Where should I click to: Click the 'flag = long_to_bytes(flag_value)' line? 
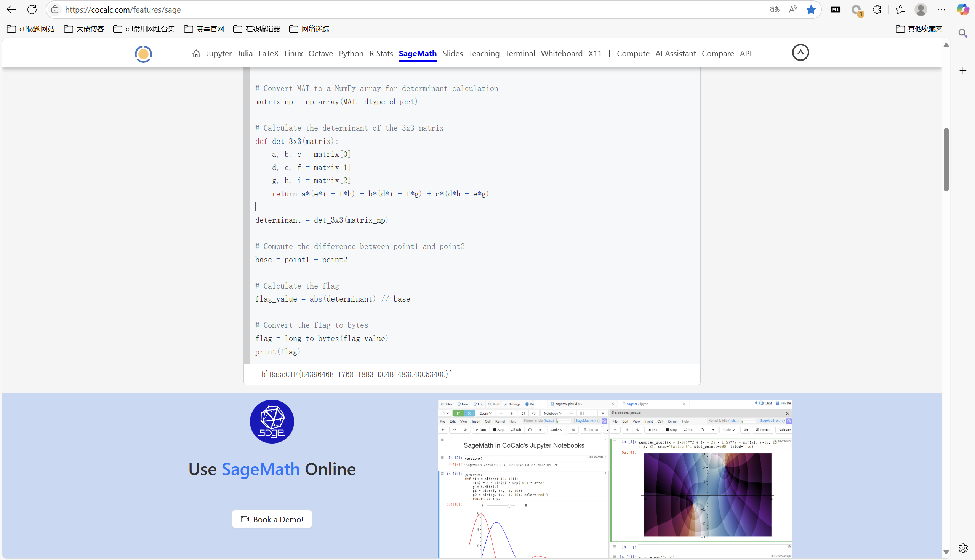(x=322, y=338)
